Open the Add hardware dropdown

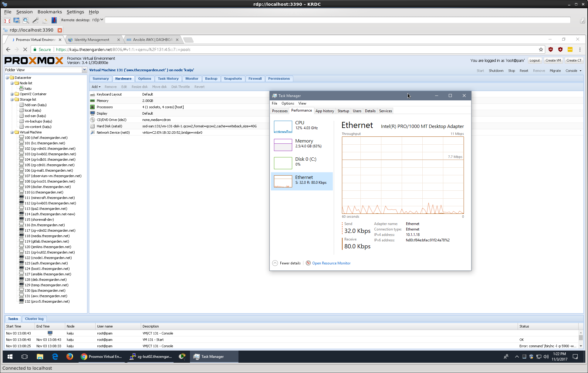[x=96, y=87]
